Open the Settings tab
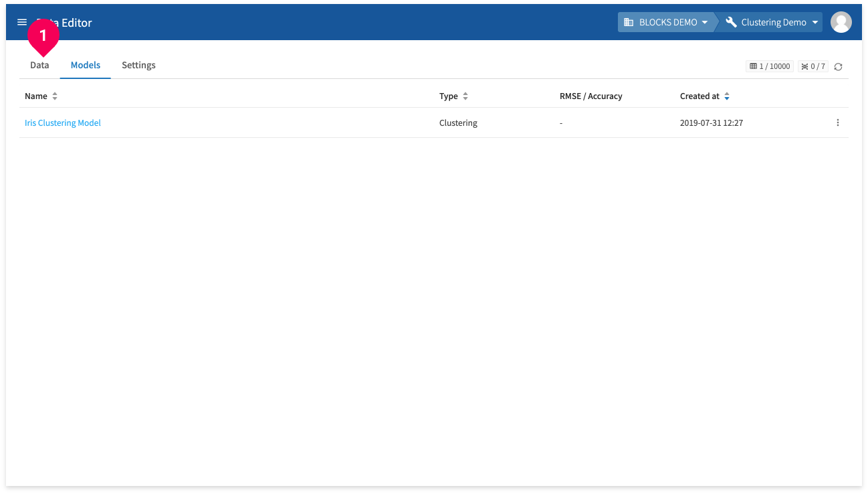This screenshot has width=868, height=494. click(138, 65)
